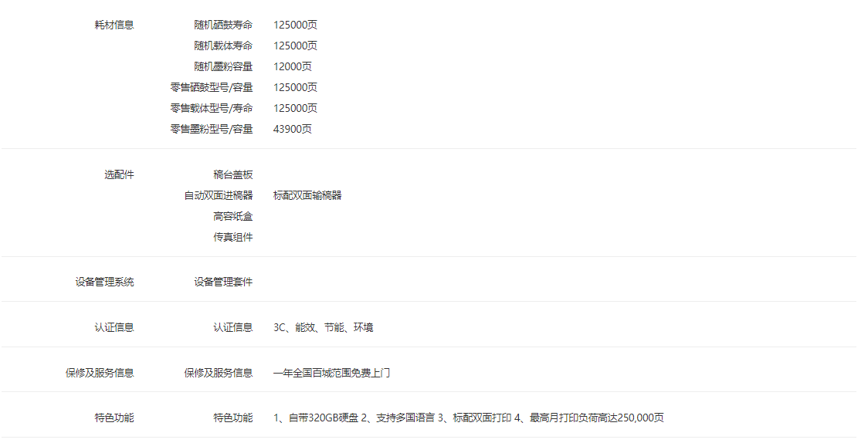868x443 pixels.
Task: Select the 随机硒鼓寿命 row label
Action: coord(223,25)
